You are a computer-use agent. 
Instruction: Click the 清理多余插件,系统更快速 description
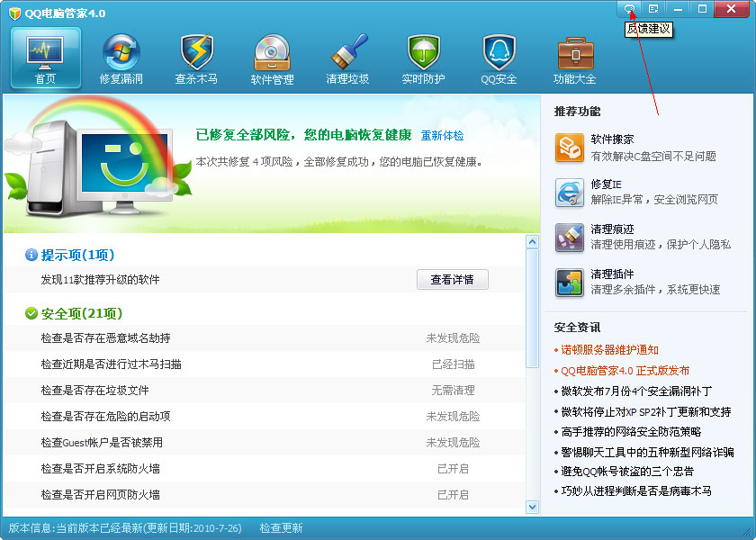(x=656, y=289)
